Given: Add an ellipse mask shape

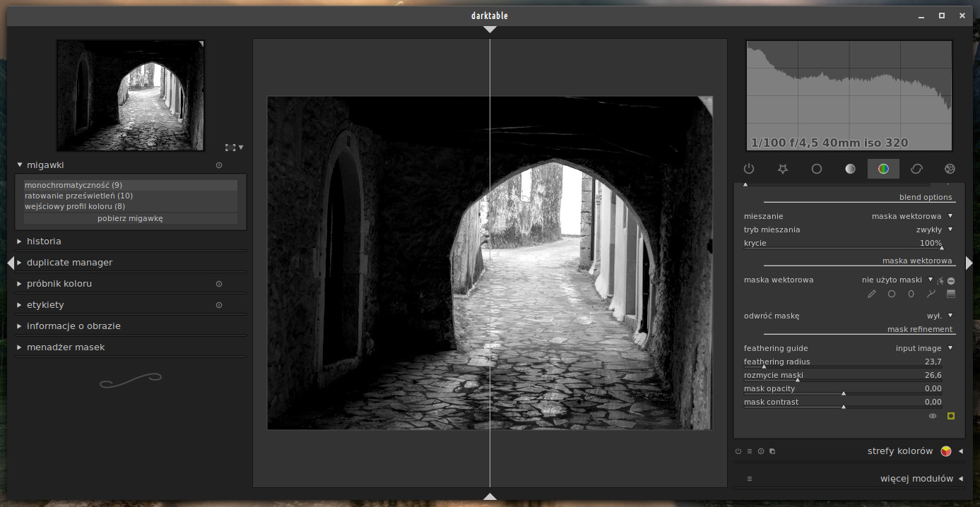Looking at the screenshot, I should [911, 294].
